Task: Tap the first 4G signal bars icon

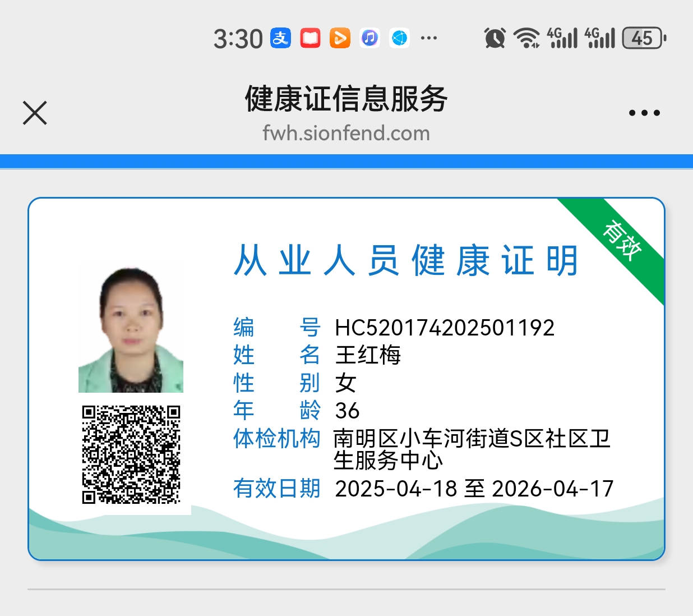Action: click(562, 38)
